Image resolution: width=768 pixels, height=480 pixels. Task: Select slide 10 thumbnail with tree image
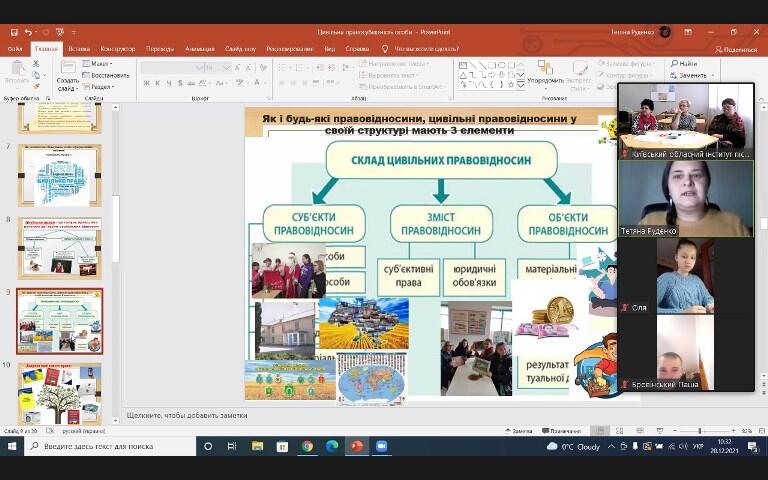60,394
